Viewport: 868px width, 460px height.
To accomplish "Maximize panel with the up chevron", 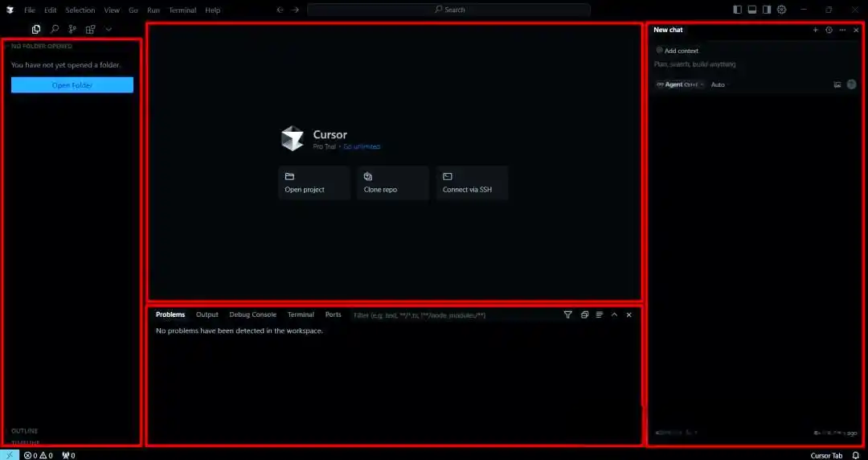I will tap(614, 314).
